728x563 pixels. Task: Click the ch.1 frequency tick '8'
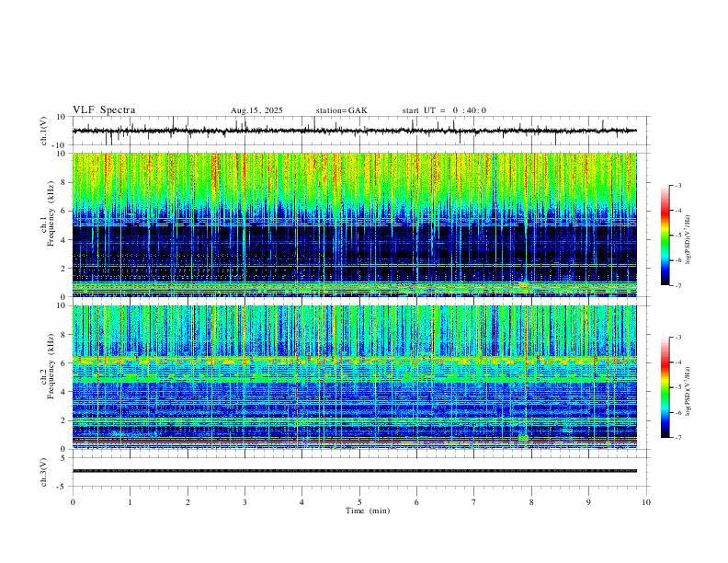[x=64, y=182]
